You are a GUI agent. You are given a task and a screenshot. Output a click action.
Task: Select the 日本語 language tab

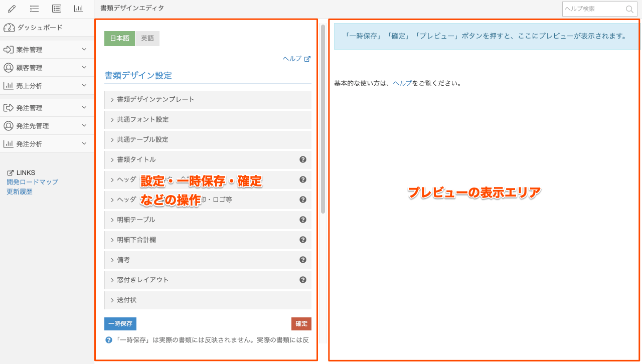(119, 38)
